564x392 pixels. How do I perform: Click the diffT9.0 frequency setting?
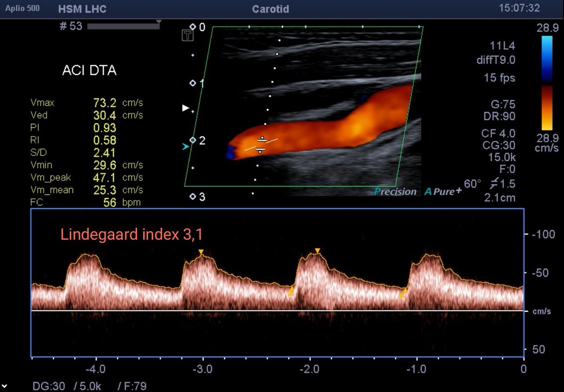tap(495, 60)
